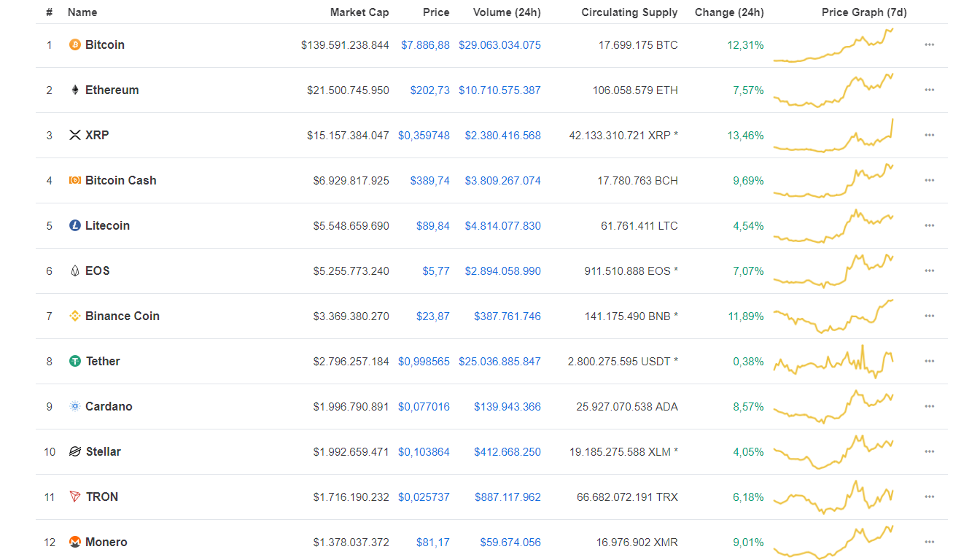Open the TRON name link
The height and width of the screenshot is (560, 980).
tap(101, 497)
